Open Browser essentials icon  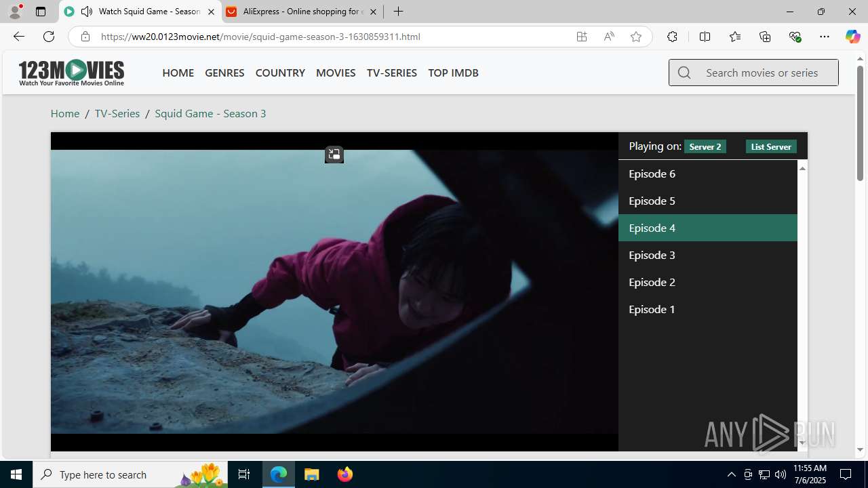(x=795, y=37)
